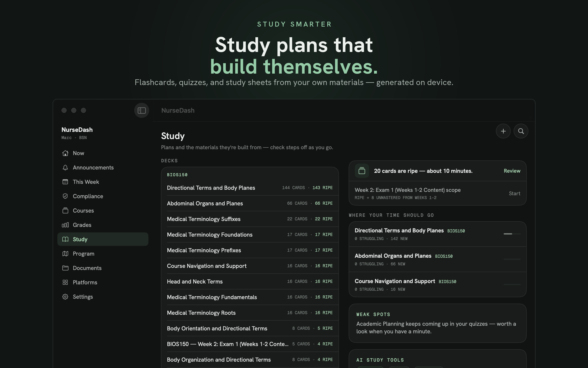The width and height of the screenshot is (588, 368).
Task: Click the 143 RIPE count
Action: (x=322, y=188)
